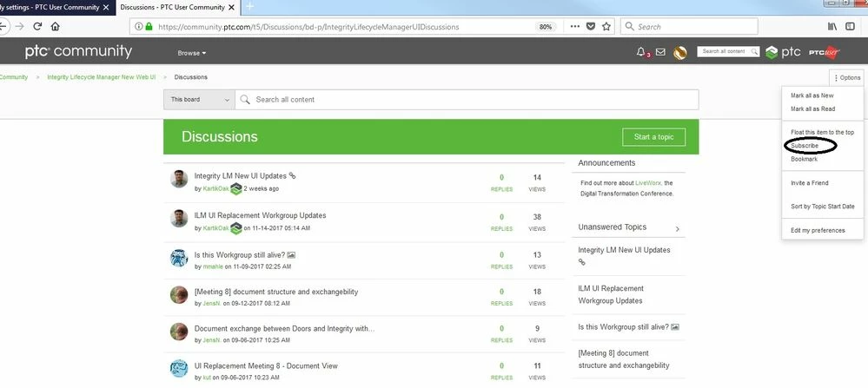Click the PTC/USER logo
This screenshot has width=868, height=388.
[x=825, y=52]
